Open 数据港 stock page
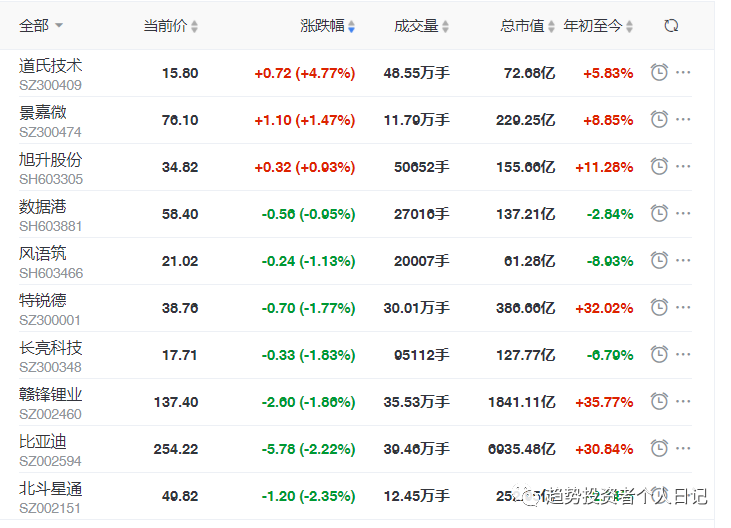 point(43,206)
